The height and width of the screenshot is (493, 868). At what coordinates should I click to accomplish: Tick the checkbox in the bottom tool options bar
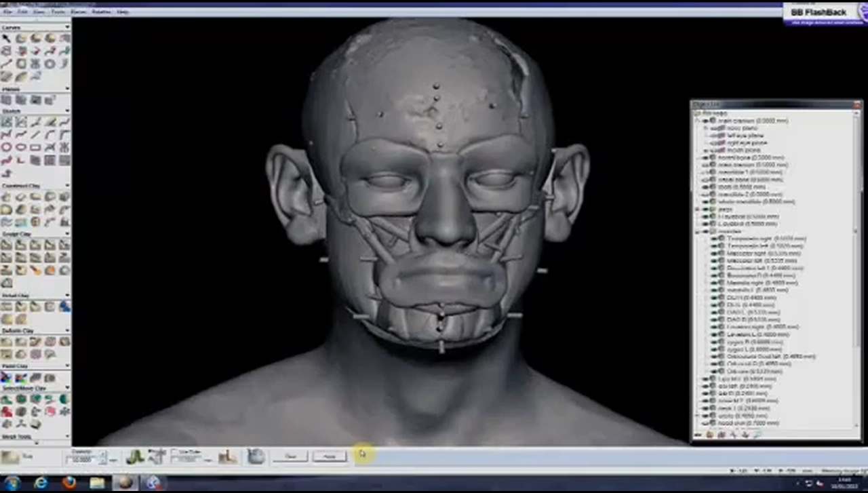click(x=174, y=452)
